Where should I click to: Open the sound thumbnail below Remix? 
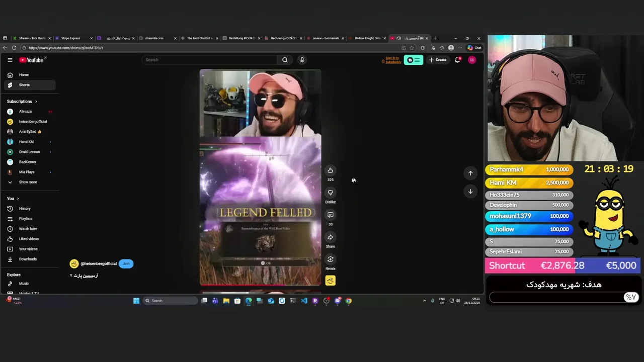click(330, 281)
